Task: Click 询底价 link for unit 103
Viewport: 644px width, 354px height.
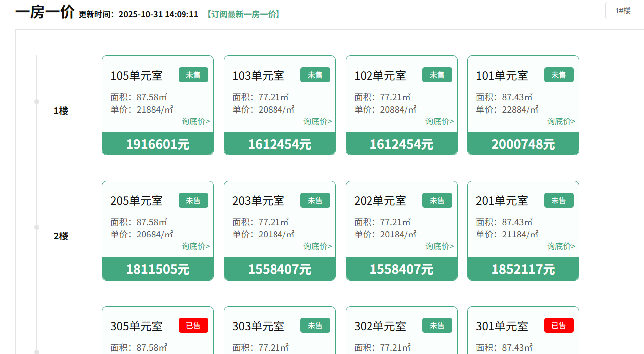Action: pos(317,121)
